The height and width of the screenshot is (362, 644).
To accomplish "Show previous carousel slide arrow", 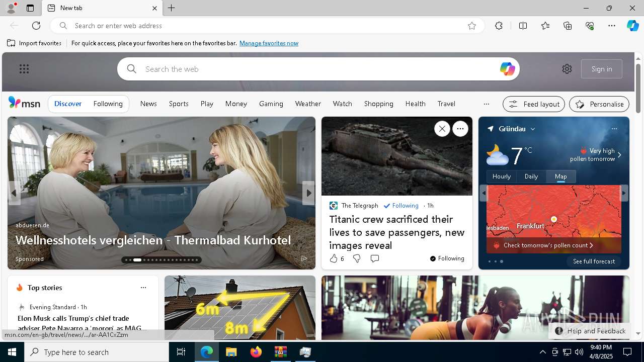I will 14,193.
